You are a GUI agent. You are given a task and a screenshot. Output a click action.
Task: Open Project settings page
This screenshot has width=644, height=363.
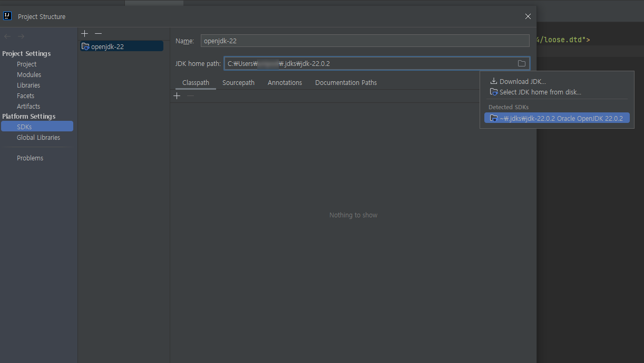click(26, 64)
